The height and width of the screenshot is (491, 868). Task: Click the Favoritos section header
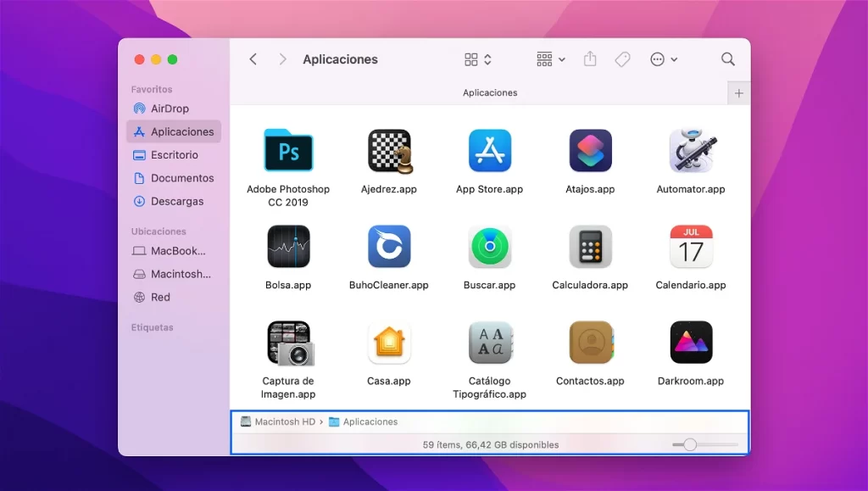152,89
